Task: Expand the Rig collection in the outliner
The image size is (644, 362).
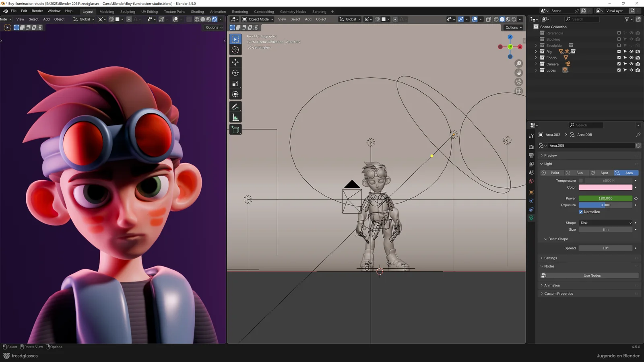Action: pyautogui.click(x=535, y=51)
